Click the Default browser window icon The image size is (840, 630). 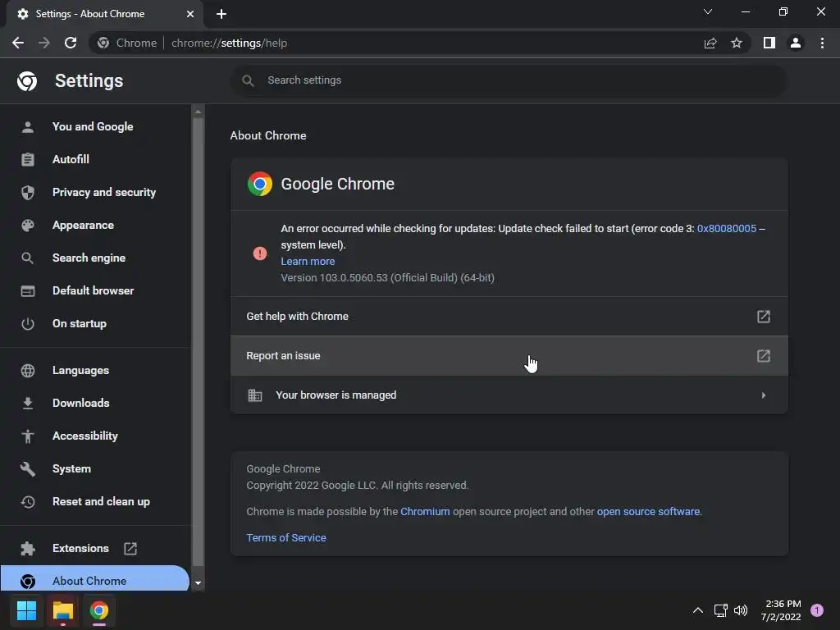pos(28,291)
